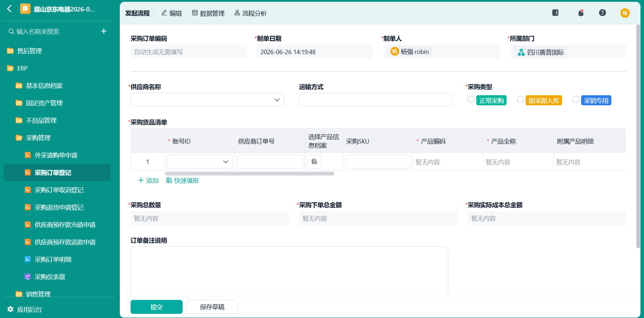Click 应用后台 gear icon

click(x=10, y=309)
